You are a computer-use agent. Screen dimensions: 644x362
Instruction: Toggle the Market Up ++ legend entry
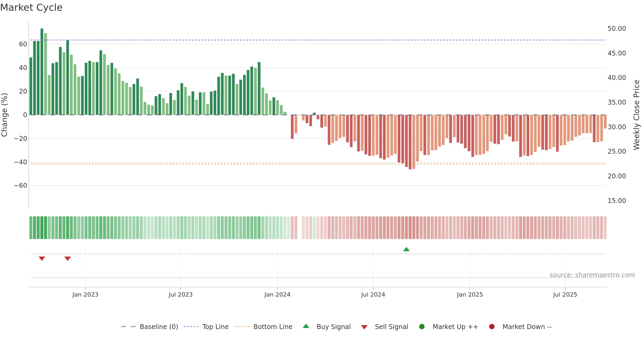pyautogui.click(x=449, y=327)
